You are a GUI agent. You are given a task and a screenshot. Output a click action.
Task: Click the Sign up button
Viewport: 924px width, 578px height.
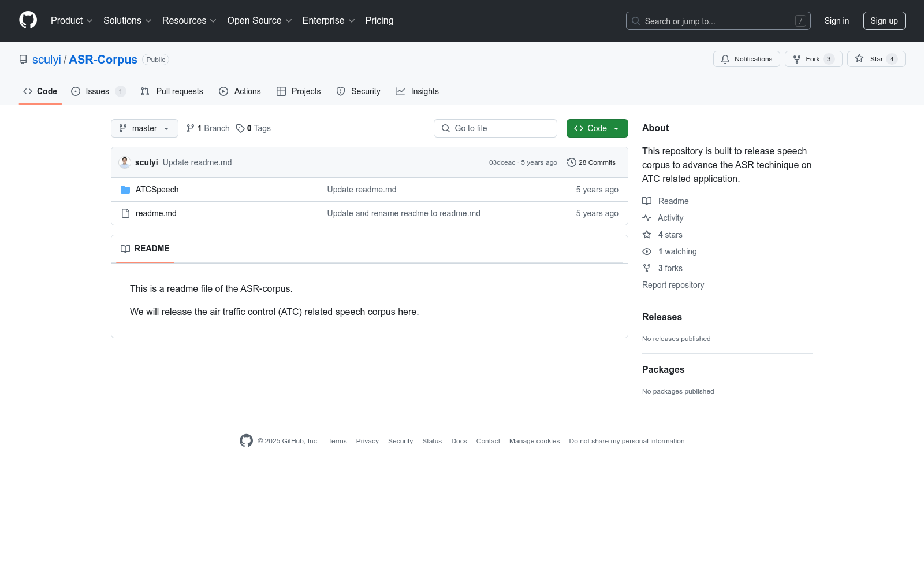coord(884,21)
